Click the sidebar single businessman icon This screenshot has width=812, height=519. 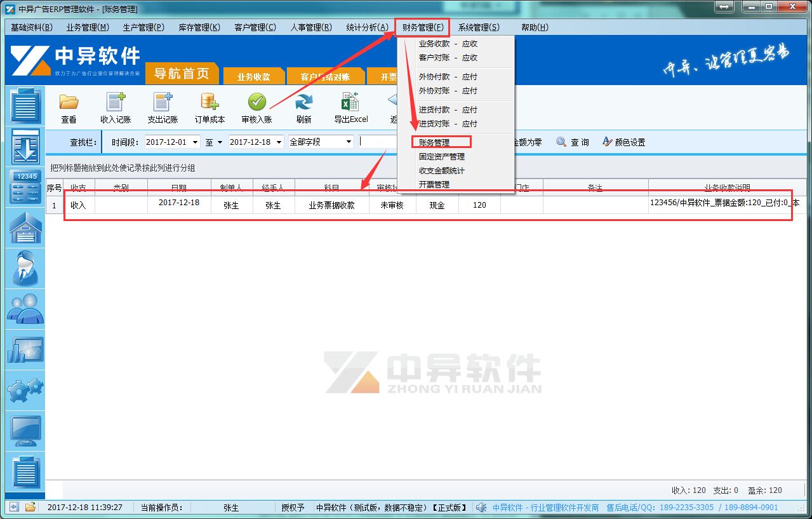coord(25,269)
